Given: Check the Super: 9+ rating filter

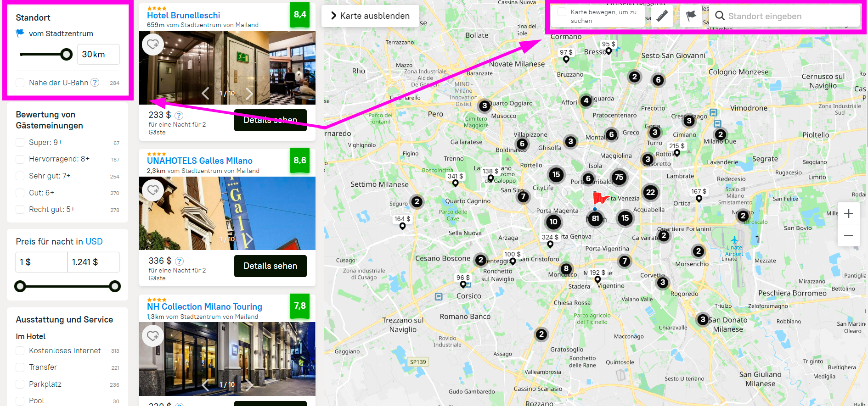Looking at the screenshot, I should pos(20,142).
